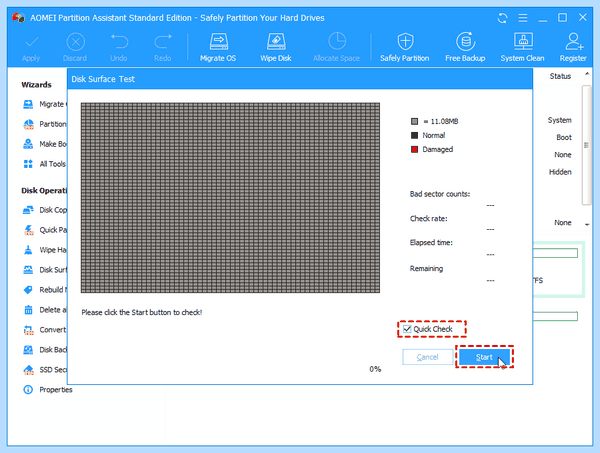Click the Check rate label
The height and width of the screenshot is (453, 600).
pyautogui.click(x=429, y=218)
